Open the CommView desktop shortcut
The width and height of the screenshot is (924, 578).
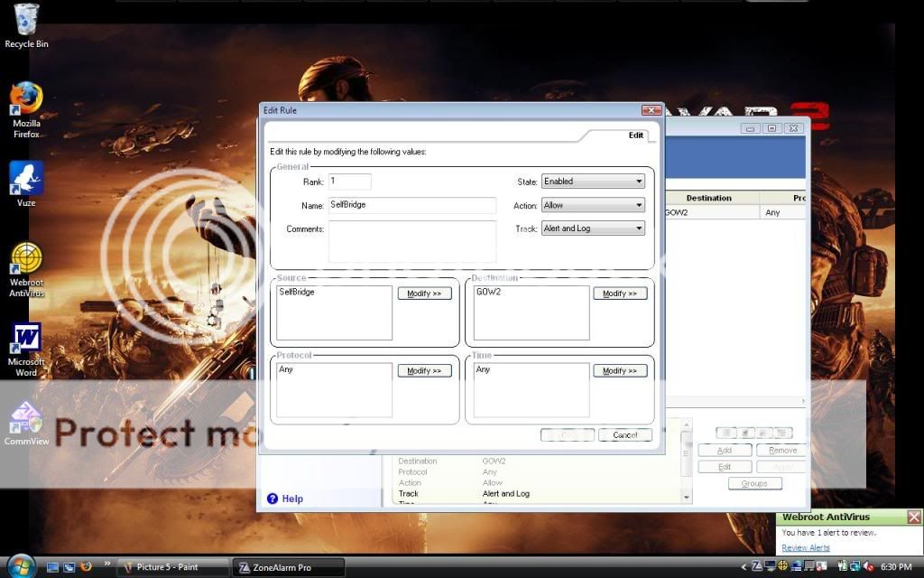click(x=26, y=424)
